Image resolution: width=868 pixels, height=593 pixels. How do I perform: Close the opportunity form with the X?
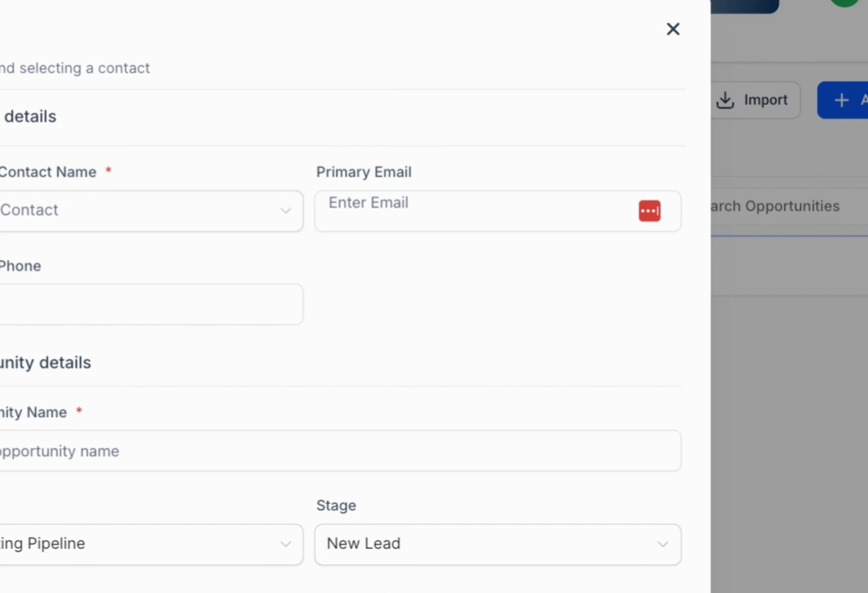(673, 29)
